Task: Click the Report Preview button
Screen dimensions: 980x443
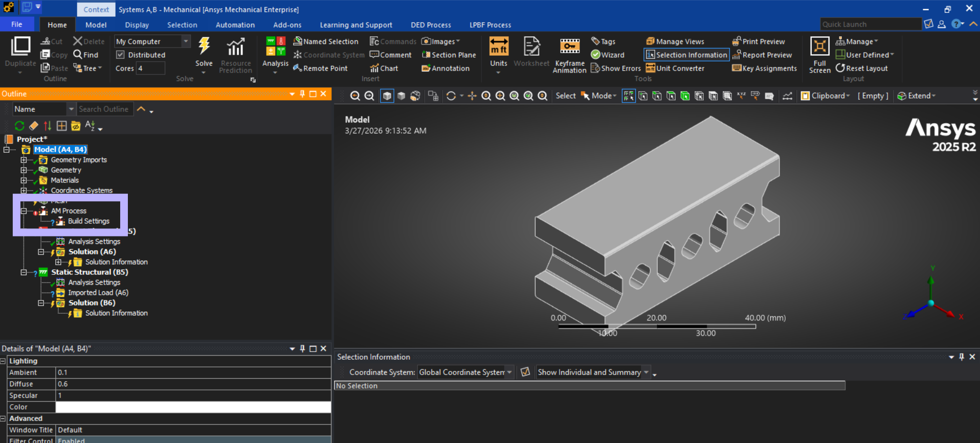Action: coord(762,55)
